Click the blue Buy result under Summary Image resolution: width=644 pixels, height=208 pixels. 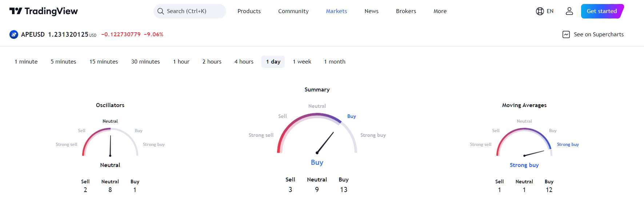(317, 163)
